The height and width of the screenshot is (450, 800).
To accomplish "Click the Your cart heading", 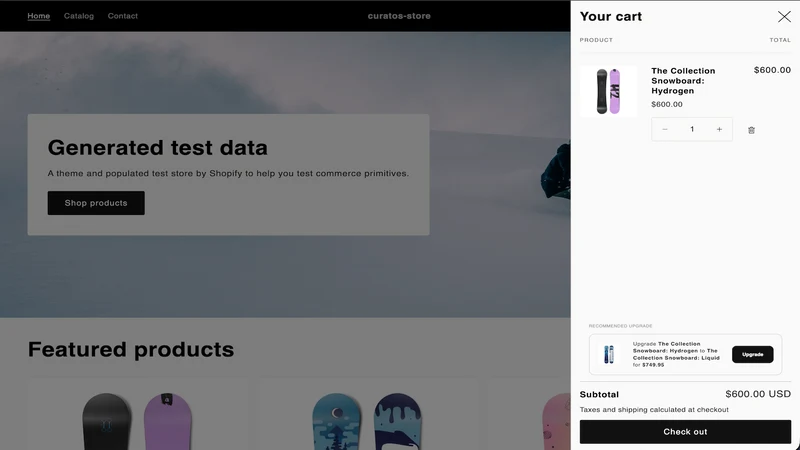I will pos(611,16).
